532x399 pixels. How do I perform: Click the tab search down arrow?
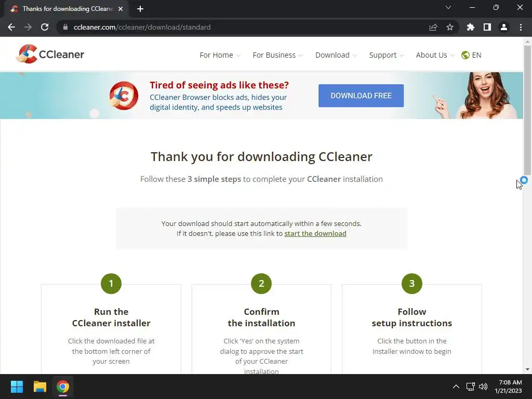(x=448, y=7)
